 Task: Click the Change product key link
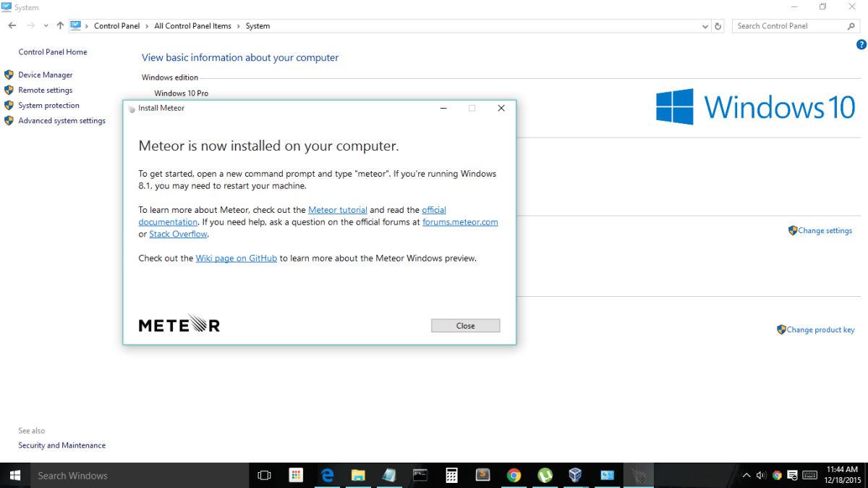coord(820,329)
